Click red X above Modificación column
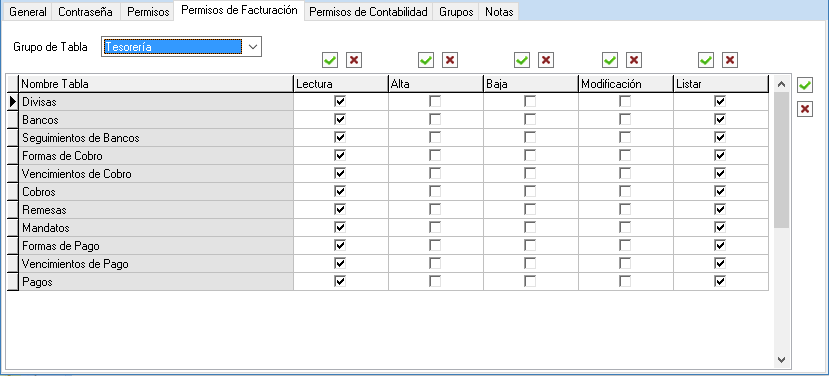Screen dimensions: 829x376 634,61
